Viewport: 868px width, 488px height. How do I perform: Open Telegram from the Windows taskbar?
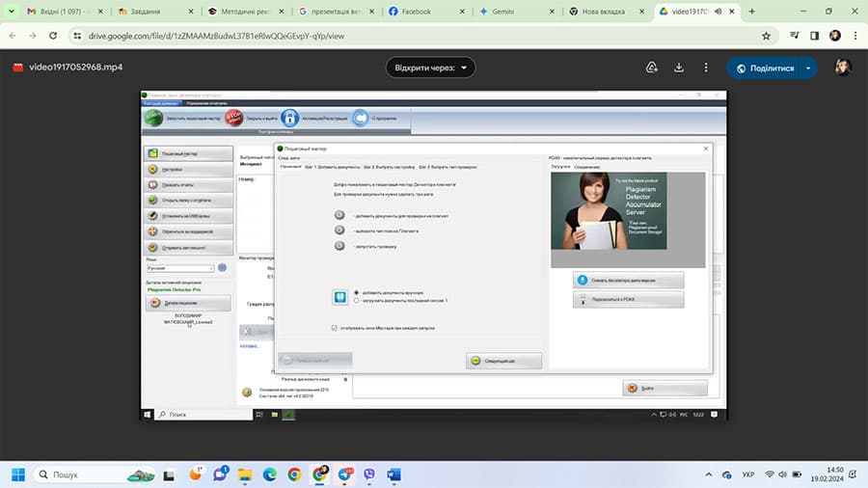[344, 474]
